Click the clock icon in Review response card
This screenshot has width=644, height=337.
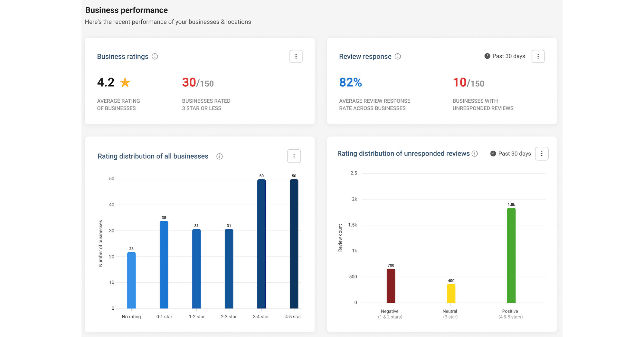[x=487, y=56]
